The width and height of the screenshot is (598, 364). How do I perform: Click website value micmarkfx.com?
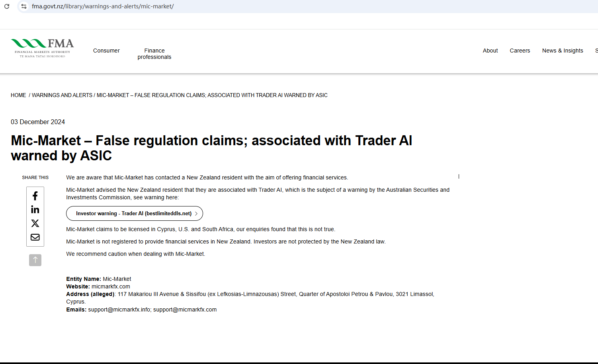point(111,286)
